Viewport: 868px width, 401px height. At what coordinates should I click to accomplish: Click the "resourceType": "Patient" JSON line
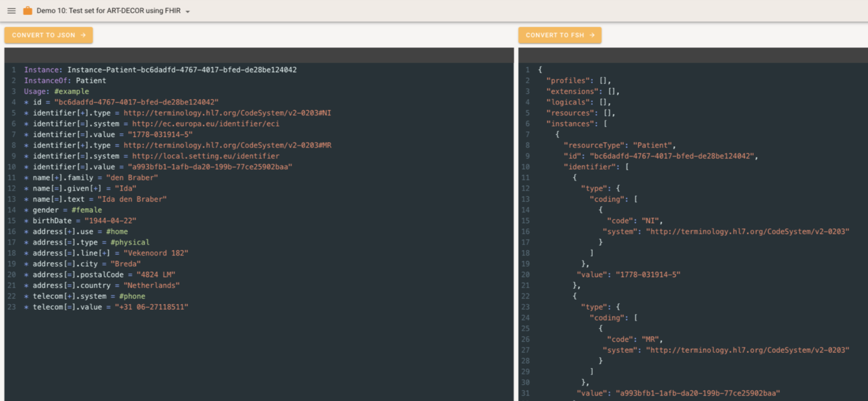pyautogui.click(x=620, y=146)
